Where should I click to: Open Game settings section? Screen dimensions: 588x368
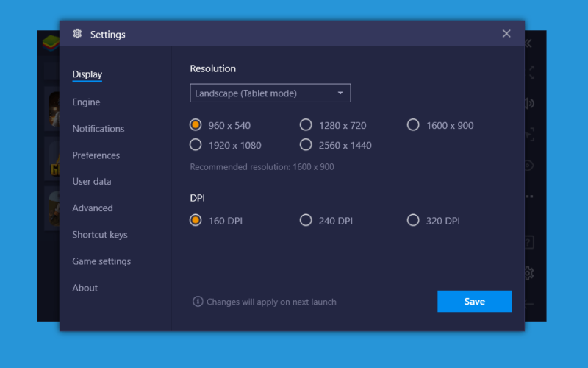[x=101, y=261]
